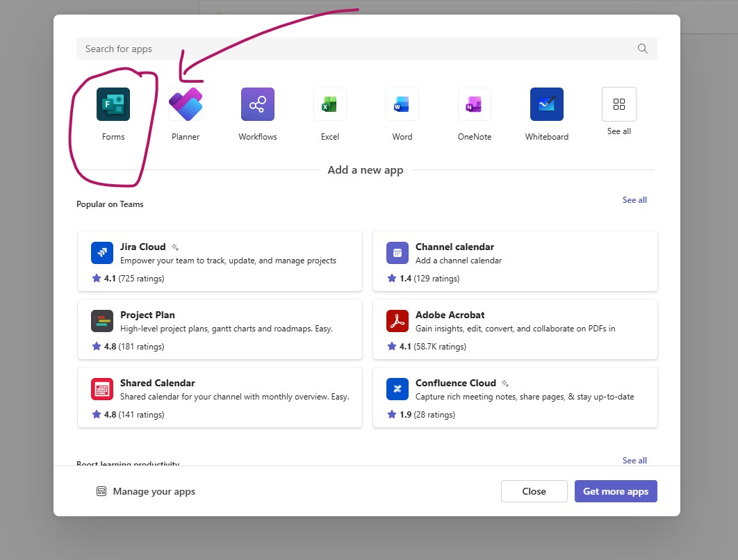Select the Planner app icon

pyautogui.click(x=186, y=105)
